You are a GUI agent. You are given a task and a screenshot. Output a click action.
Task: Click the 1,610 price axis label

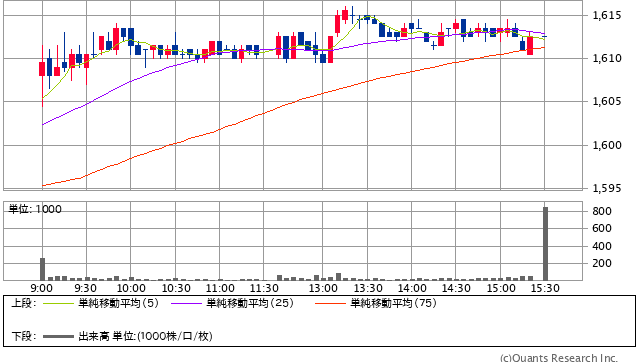(607, 59)
